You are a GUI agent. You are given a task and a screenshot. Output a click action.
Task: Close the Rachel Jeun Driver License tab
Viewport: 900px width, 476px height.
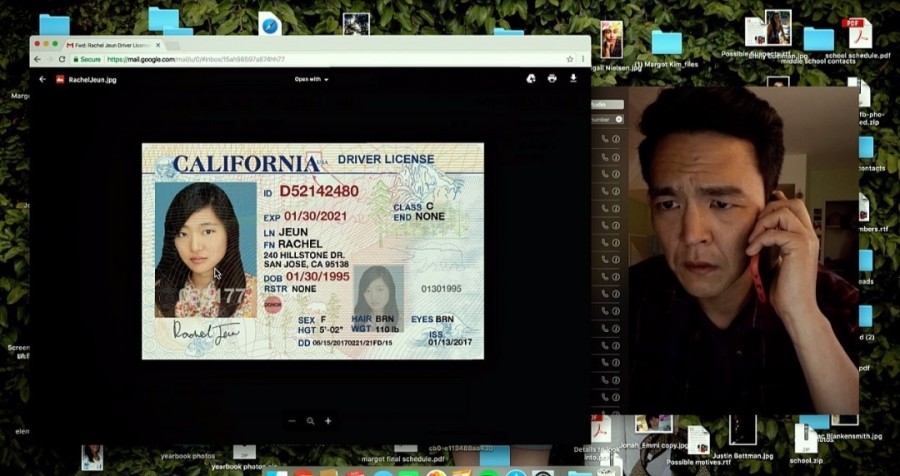tap(158, 45)
